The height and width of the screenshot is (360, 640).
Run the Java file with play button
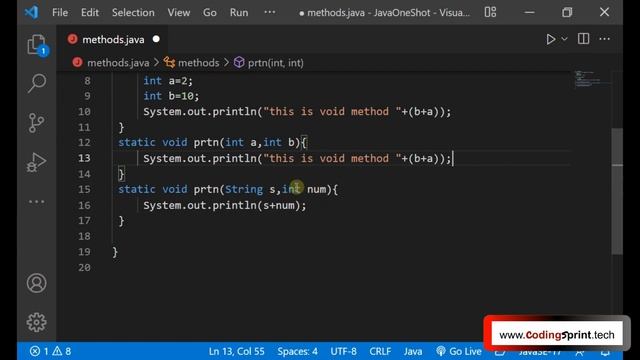551,39
